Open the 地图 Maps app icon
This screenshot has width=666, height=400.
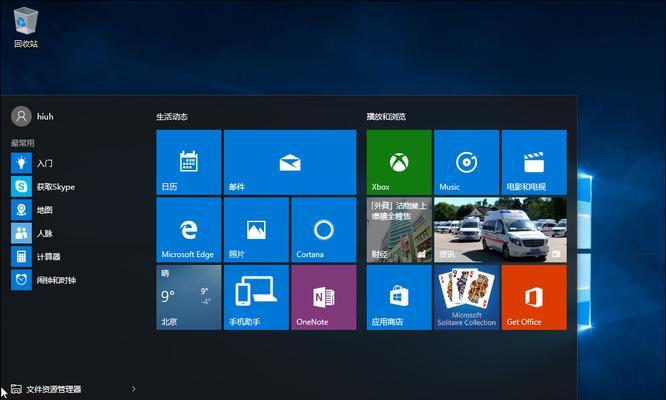click(21, 210)
